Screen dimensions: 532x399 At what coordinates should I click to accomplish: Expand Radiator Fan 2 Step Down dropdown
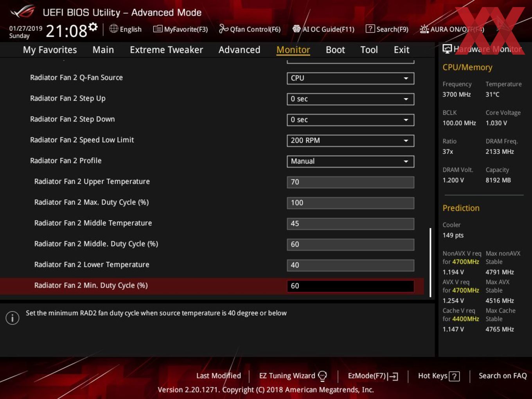point(350,120)
